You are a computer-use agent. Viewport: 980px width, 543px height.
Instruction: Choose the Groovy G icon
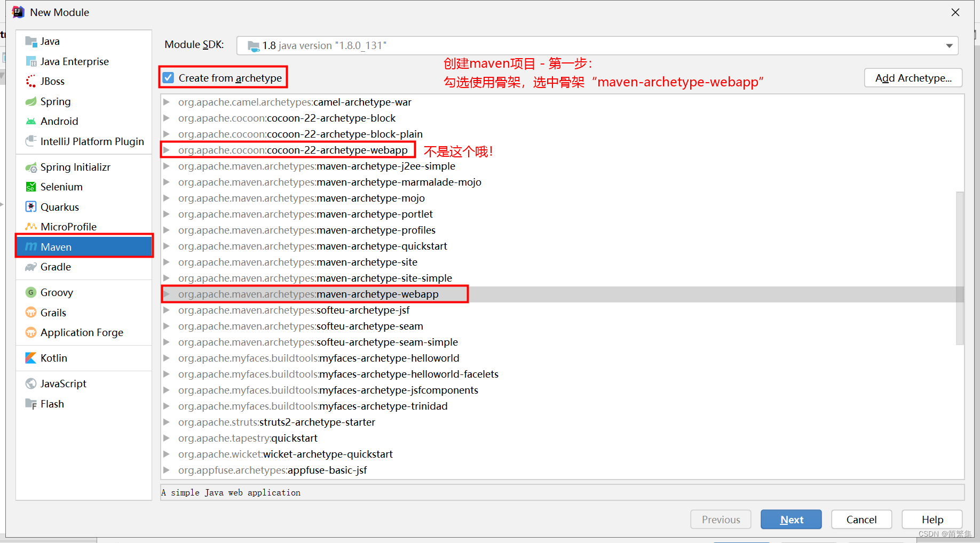point(31,292)
